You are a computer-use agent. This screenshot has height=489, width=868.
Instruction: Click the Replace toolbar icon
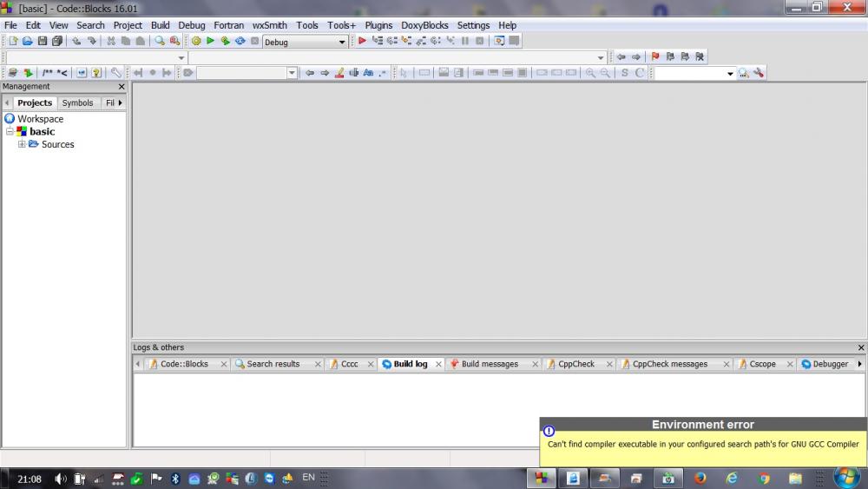(x=174, y=41)
